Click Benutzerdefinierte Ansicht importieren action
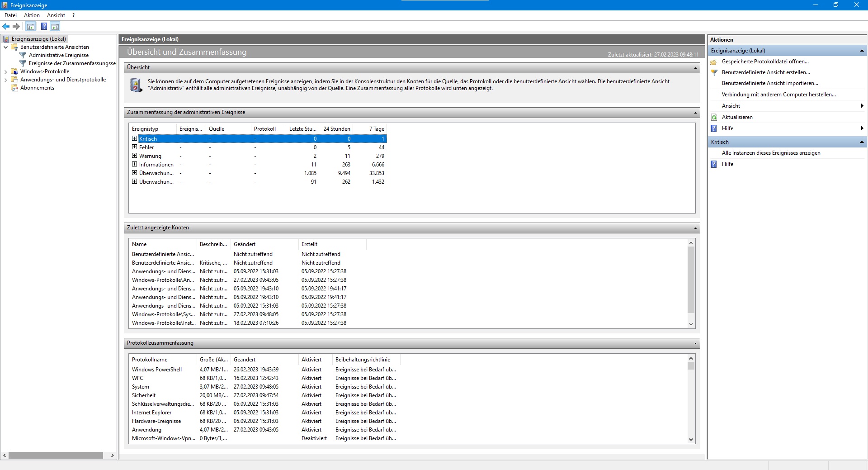Viewport: 868px width, 470px height. 770,83
